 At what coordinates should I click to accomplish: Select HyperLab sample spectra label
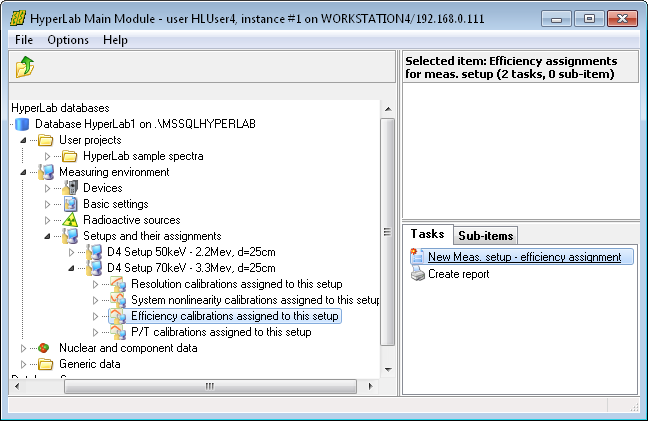coord(143,156)
